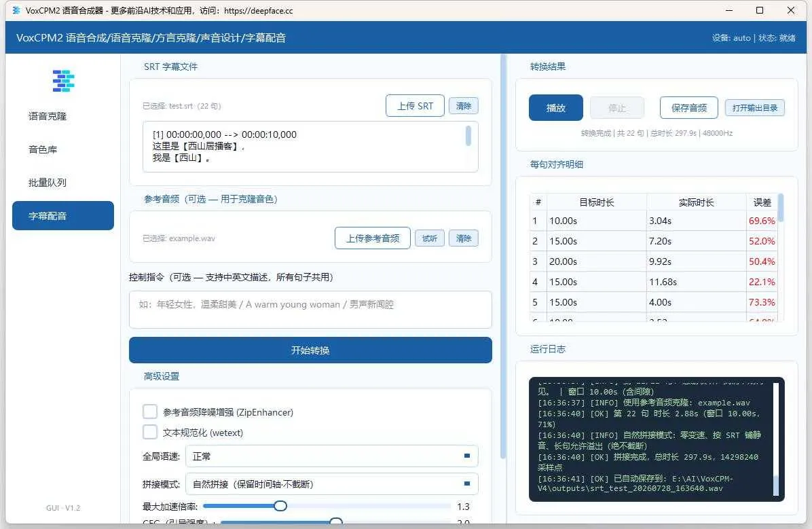Screen dimensions: 812x529
Task: Click the main settings panel vertical scrollbar
Action: (503, 256)
